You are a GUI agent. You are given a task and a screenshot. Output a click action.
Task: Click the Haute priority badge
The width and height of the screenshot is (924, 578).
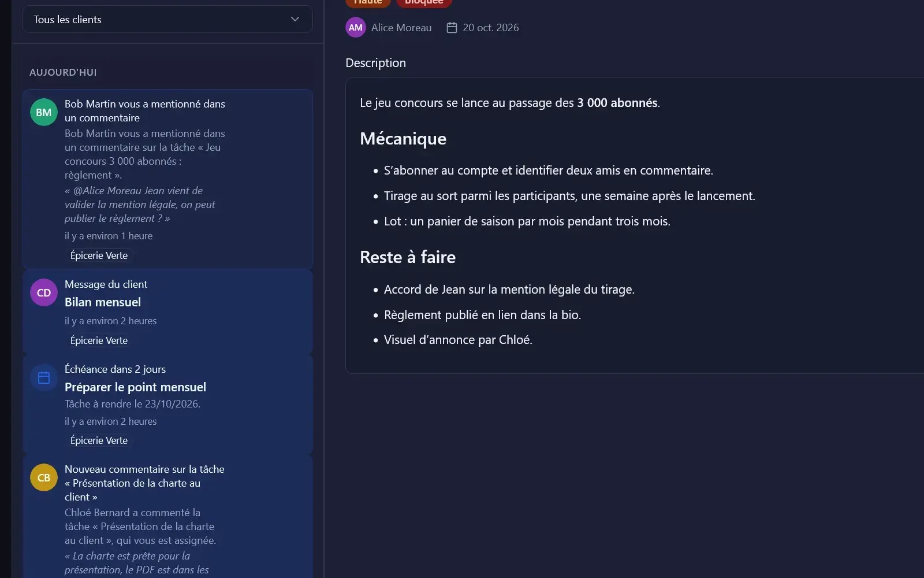(368, 2)
